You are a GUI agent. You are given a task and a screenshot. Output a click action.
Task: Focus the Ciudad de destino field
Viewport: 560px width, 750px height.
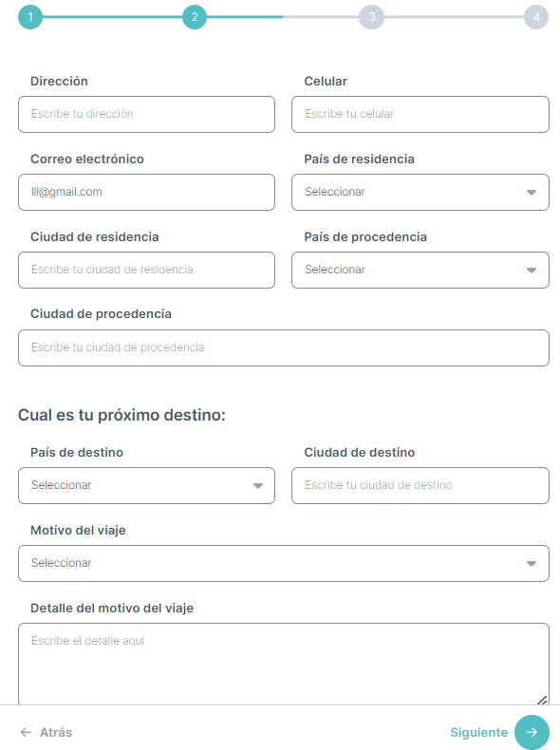420,485
